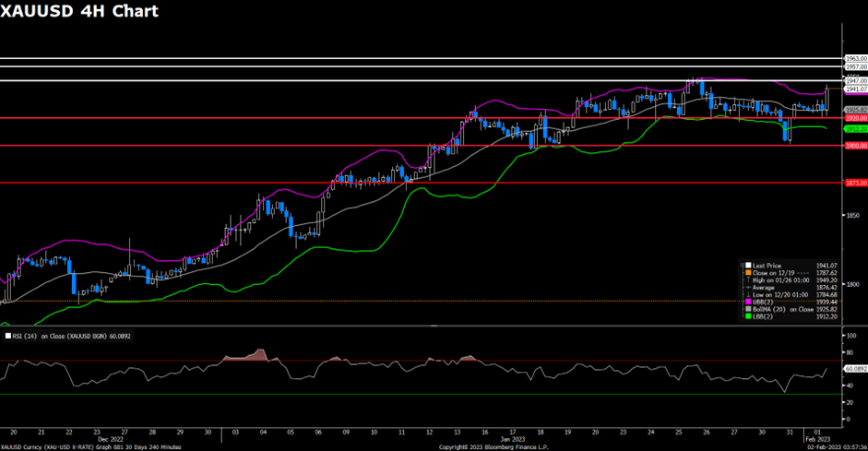Image resolution: width=868 pixels, height=451 pixels.
Task: Select the red 1873.00 support level label
Action: click(x=855, y=183)
